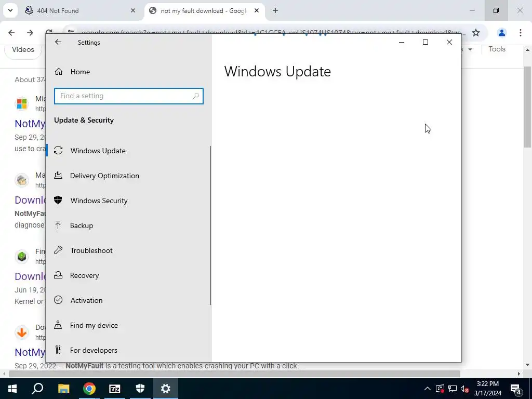Go back in the Settings window

pyautogui.click(x=58, y=42)
